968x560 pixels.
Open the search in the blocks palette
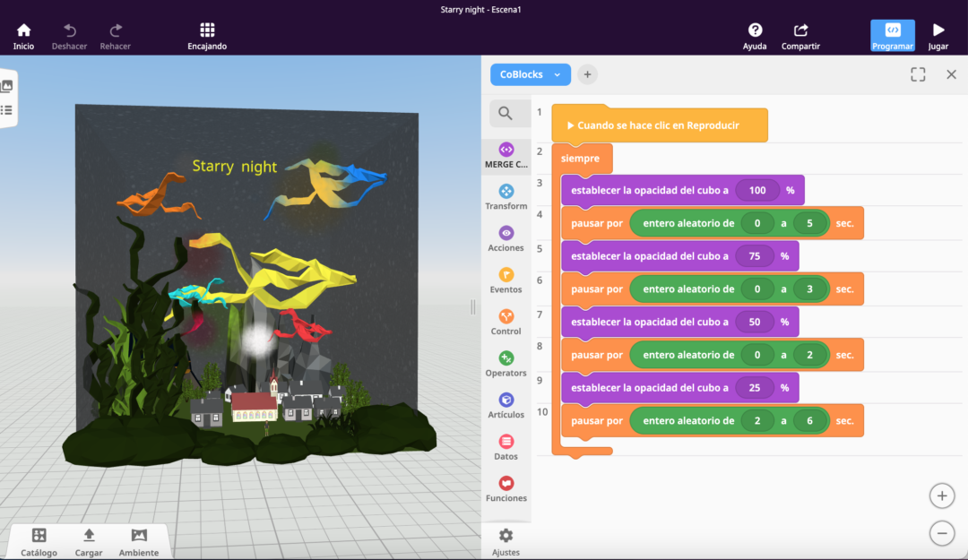tap(505, 113)
